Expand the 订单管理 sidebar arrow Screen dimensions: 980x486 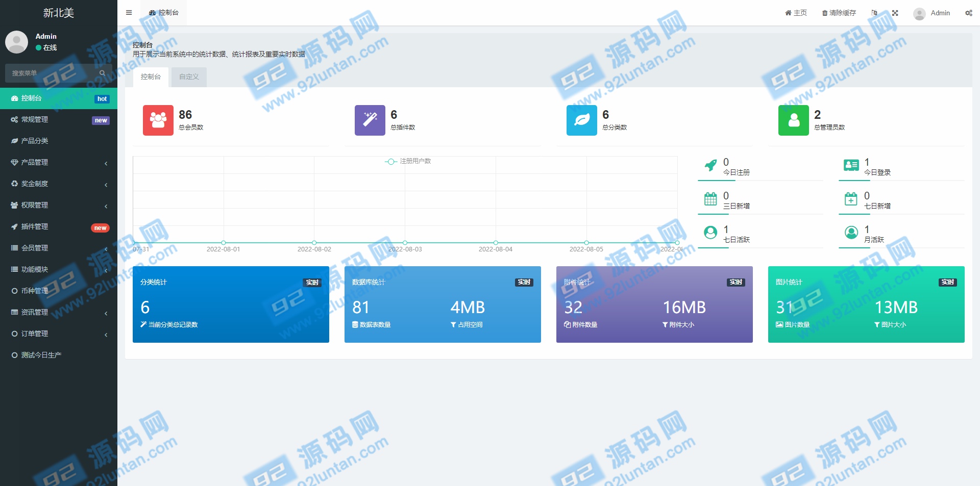(106, 335)
